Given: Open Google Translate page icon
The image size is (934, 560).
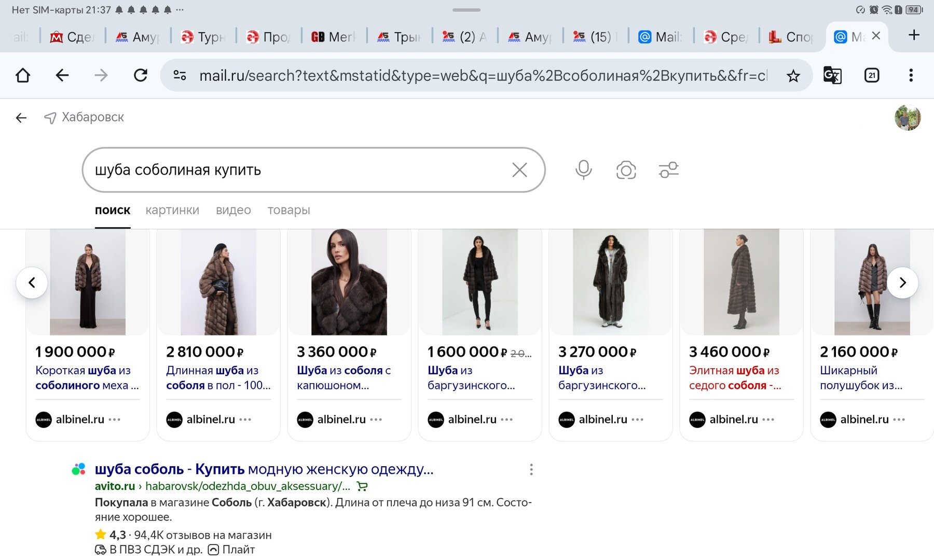Looking at the screenshot, I should (832, 76).
